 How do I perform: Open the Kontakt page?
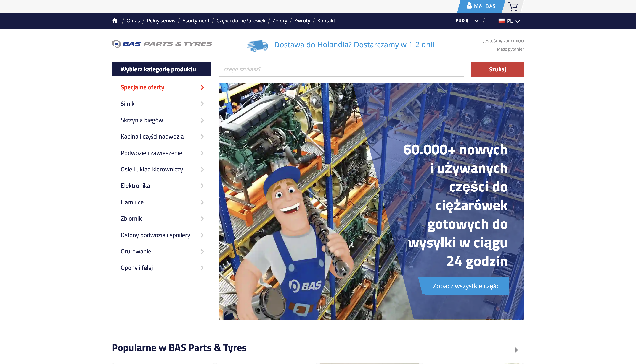[x=326, y=21]
